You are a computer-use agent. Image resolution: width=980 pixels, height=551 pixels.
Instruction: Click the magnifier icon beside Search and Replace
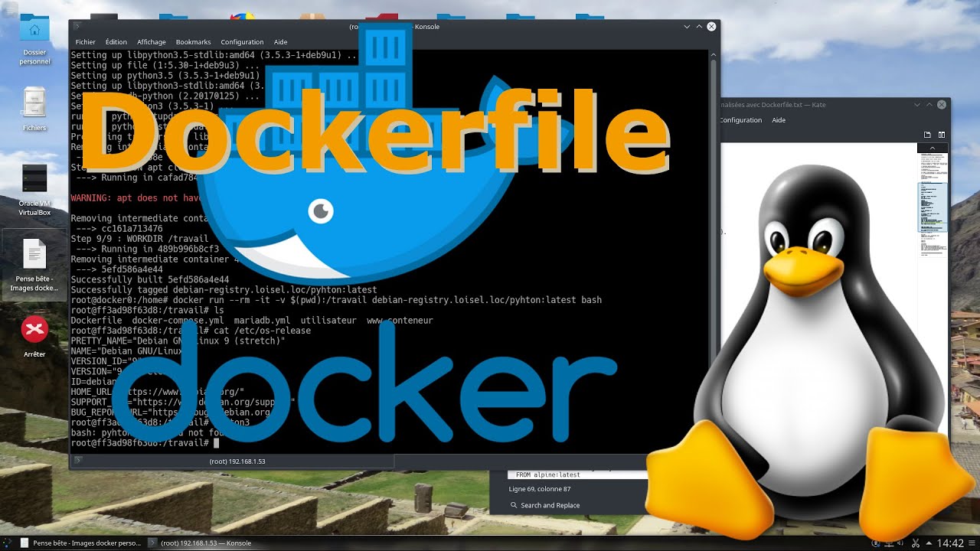pyautogui.click(x=514, y=505)
